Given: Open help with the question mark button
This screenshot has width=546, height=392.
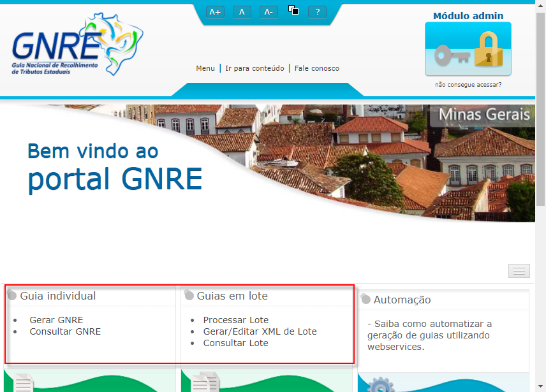Looking at the screenshot, I should 317,12.
